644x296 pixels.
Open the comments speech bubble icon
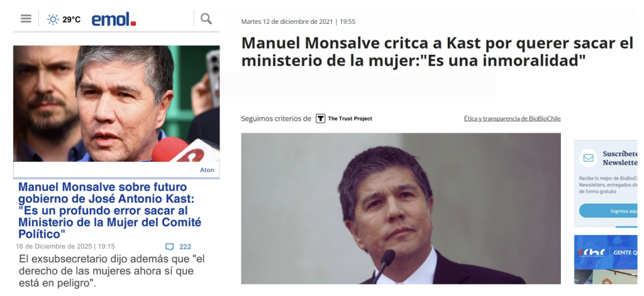[x=169, y=247]
